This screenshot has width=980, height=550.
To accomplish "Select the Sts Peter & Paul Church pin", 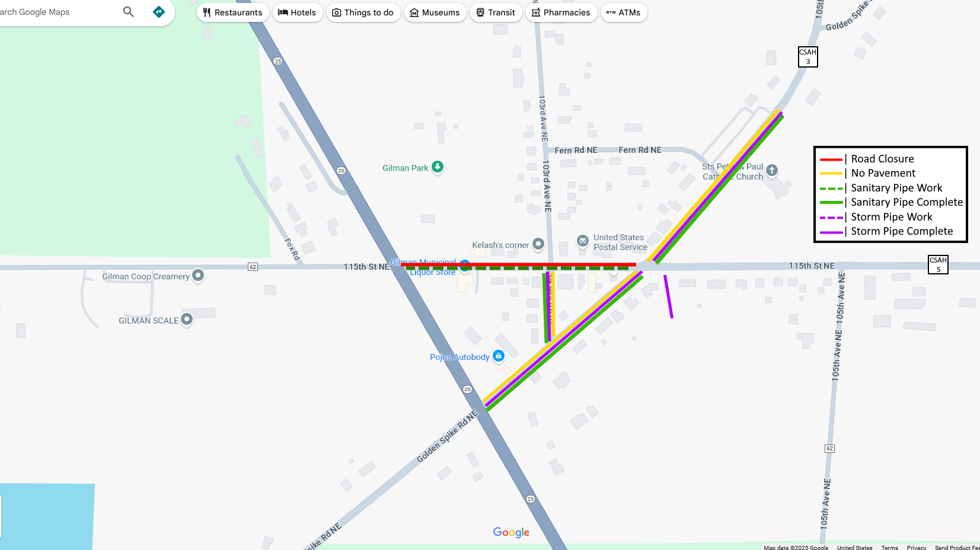I will pos(772,170).
